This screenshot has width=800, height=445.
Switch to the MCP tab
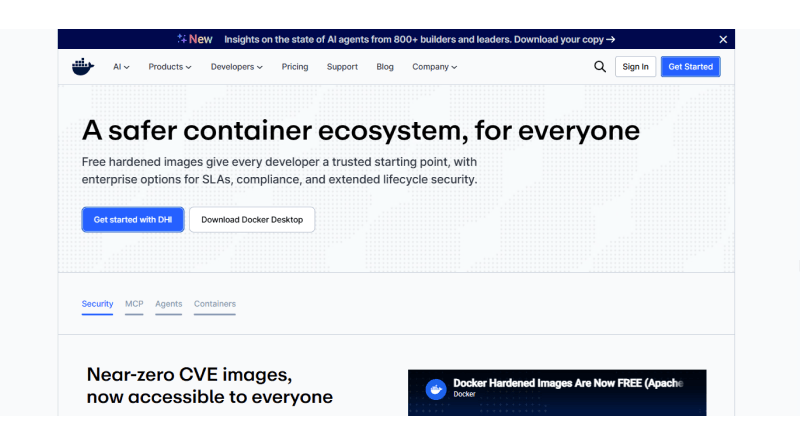(x=134, y=305)
